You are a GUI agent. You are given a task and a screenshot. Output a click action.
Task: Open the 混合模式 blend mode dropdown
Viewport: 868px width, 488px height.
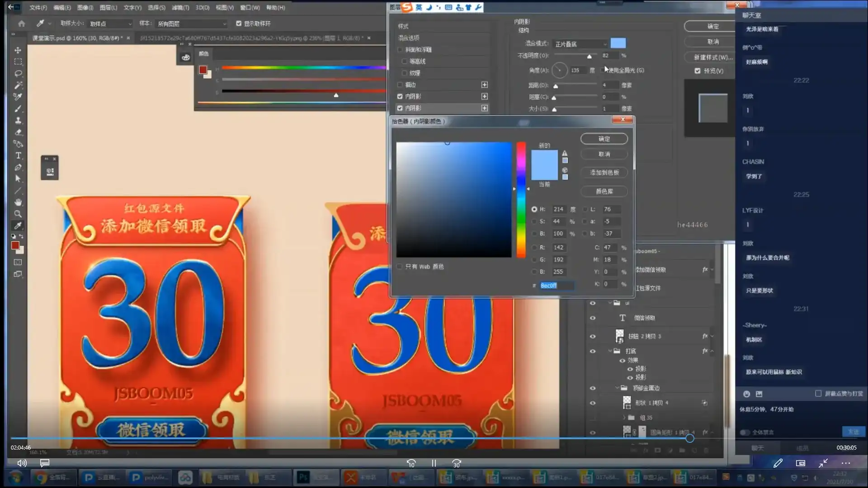(580, 43)
